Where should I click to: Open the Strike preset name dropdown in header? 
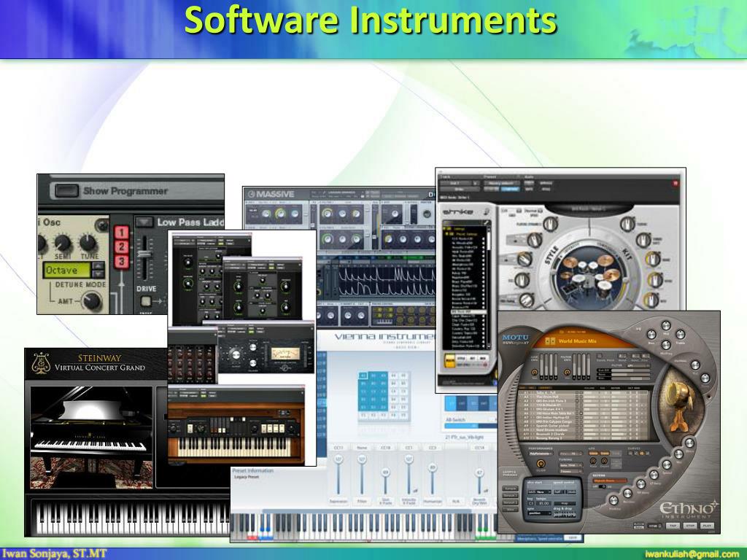pos(501,183)
